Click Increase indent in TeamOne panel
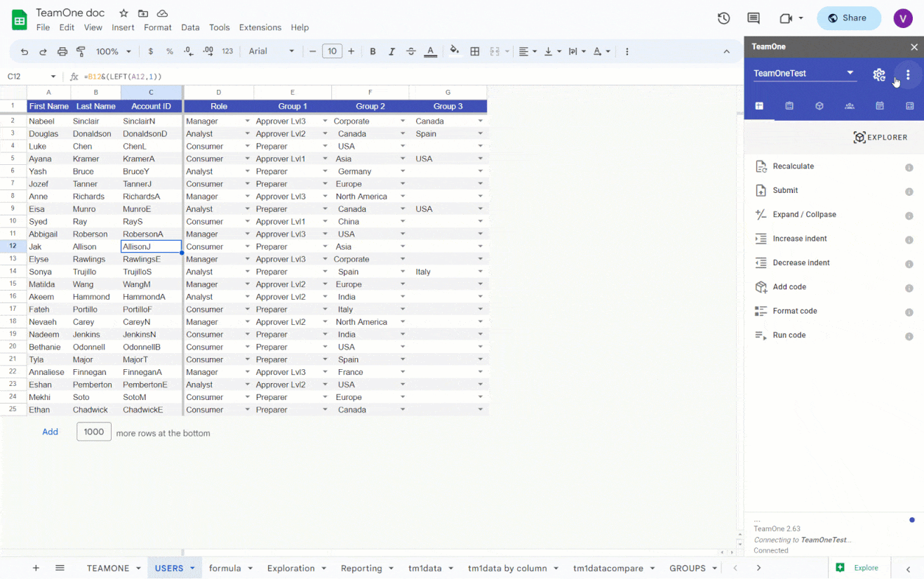Screen dimensions: 924x579 point(800,239)
